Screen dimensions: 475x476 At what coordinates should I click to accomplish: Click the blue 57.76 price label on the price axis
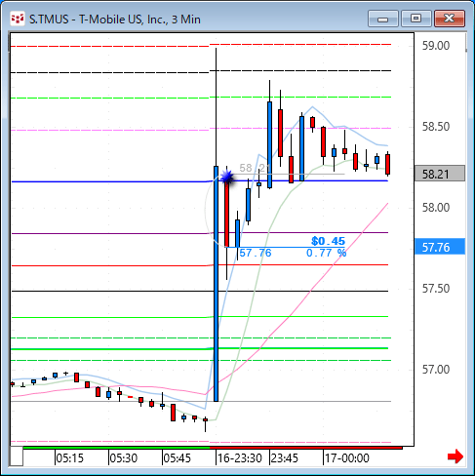tap(440, 247)
